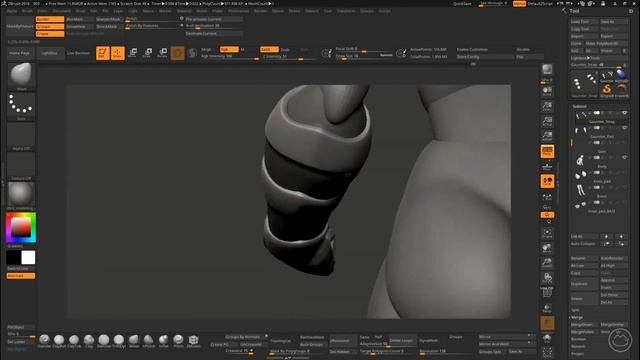
Task: Toggle the Rgb button
Action: 229,49
